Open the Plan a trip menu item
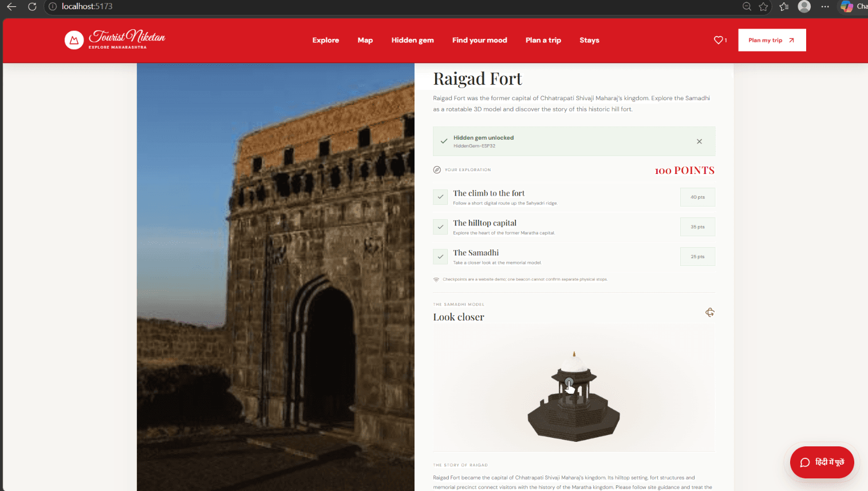The image size is (868, 491). click(x=543, y=40)
